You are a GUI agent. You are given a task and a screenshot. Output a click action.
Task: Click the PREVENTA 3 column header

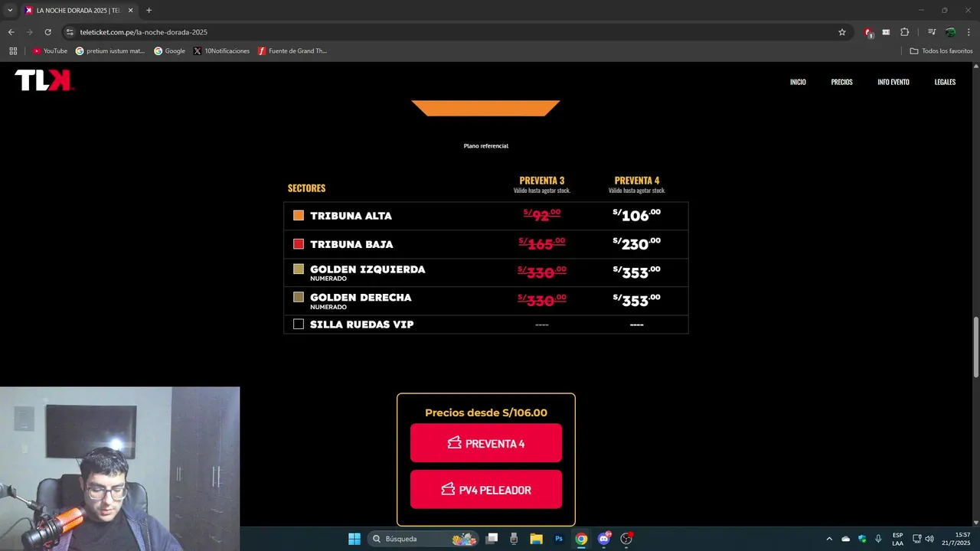[x=542, y=181]
